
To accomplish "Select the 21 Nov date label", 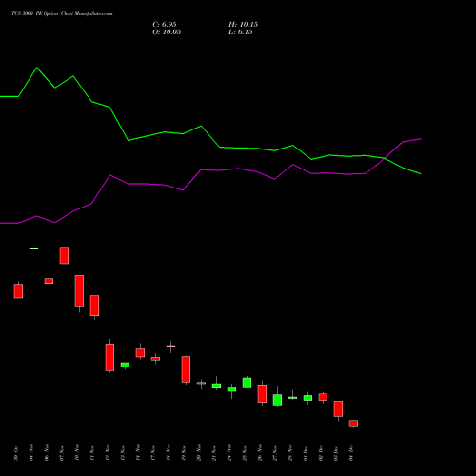I will 214,453.
